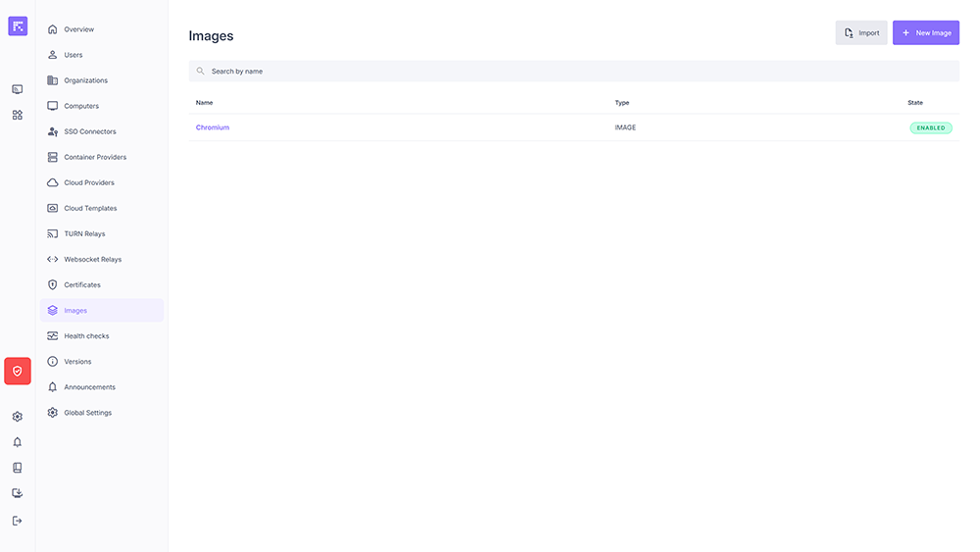This screenshot has height=552, width=980.
Task: Open the red admin shield icon
Action: [x=18, y=371]
